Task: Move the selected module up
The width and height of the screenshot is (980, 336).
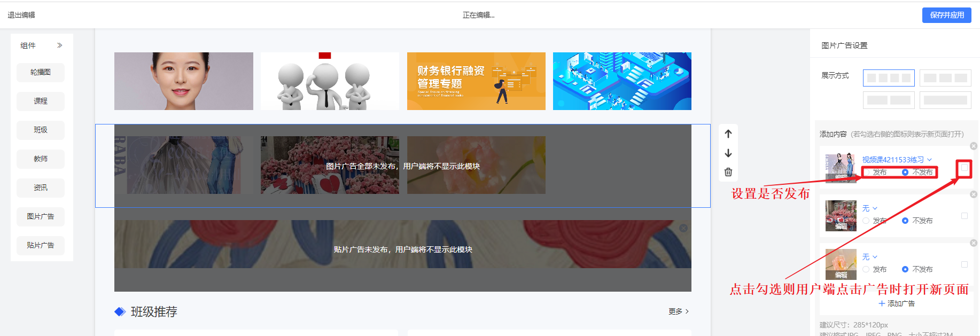Action: coord(728,134)
